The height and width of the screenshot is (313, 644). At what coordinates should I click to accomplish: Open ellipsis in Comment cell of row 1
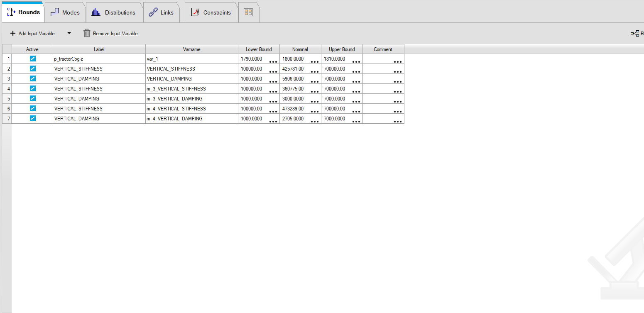[x=398, y=61]
